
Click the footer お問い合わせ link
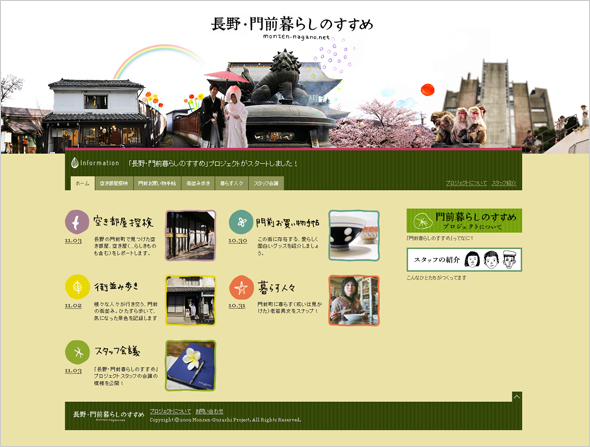pyautogui.click(x=209, y=411)
